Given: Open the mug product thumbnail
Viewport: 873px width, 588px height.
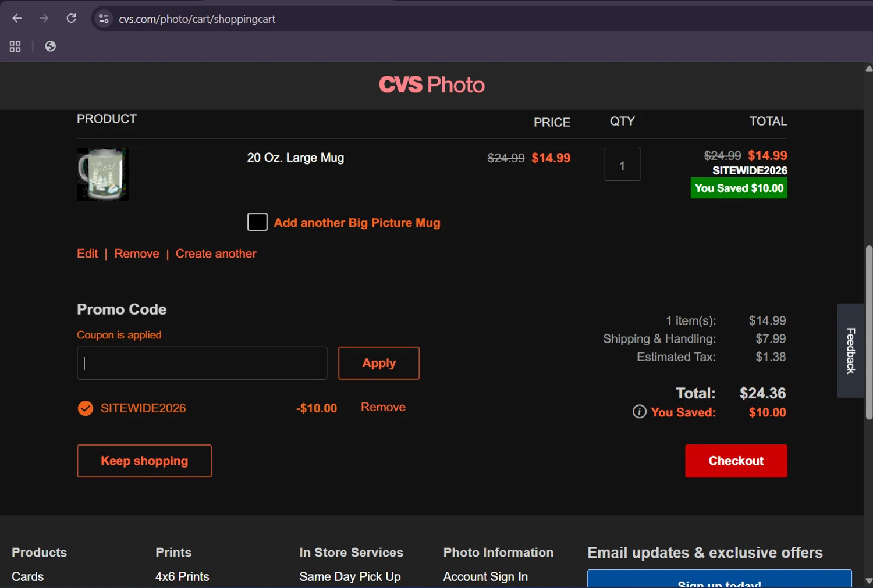Looking at the screenshot, I should click(103, 174).
